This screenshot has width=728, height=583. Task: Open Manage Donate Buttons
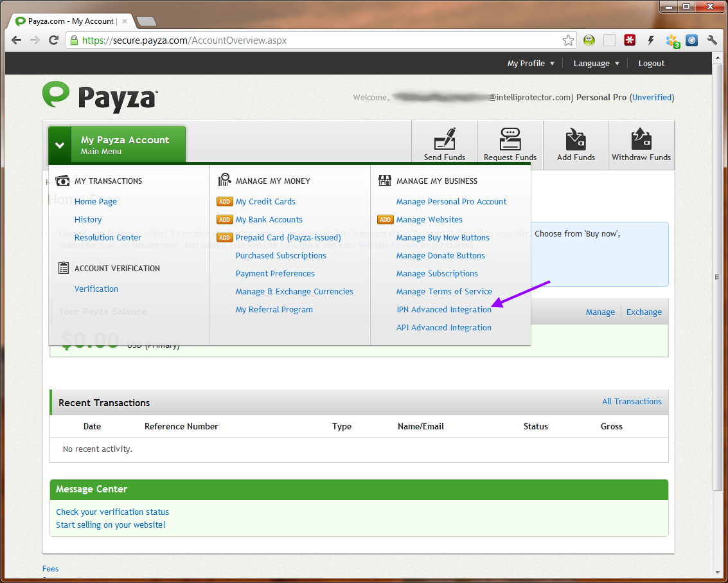(441, 255)
